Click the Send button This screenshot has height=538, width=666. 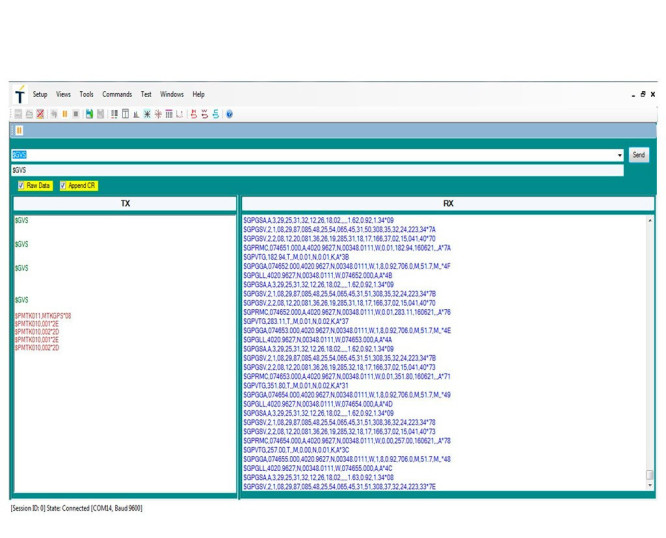(x=638, y=155)
